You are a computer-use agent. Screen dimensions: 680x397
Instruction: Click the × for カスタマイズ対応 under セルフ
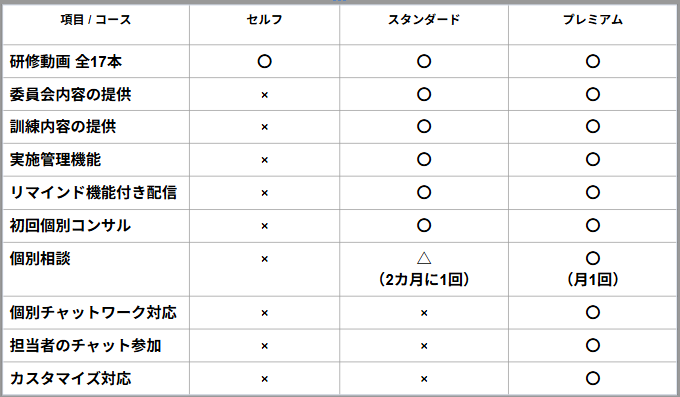(265, 379)
